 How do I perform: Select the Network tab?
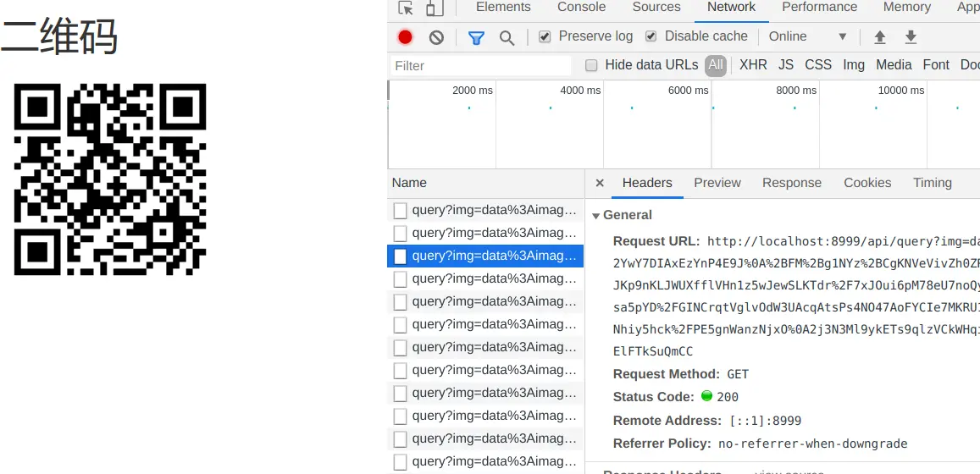click(x=731, y=7)
